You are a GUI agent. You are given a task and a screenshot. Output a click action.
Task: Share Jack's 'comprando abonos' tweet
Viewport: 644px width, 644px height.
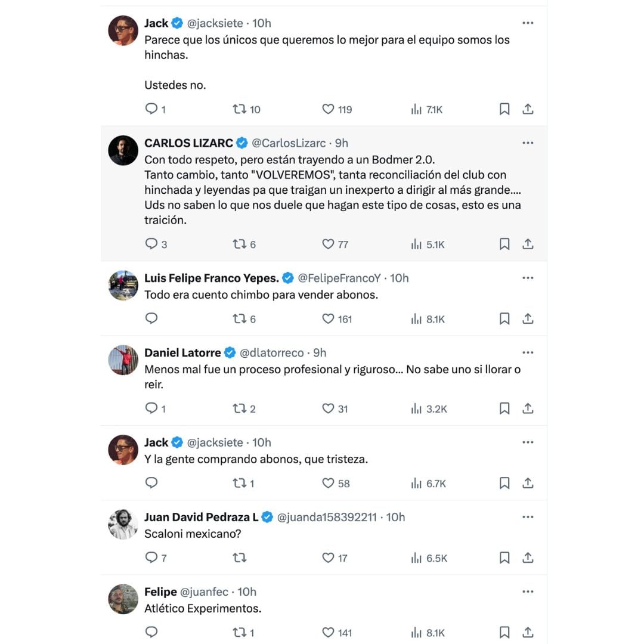pos(528,483)
